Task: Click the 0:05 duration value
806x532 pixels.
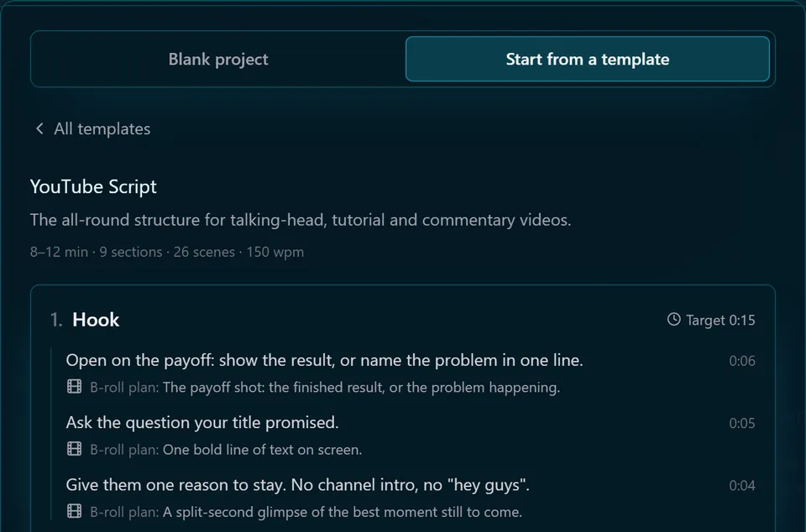Action: (741, 423)
